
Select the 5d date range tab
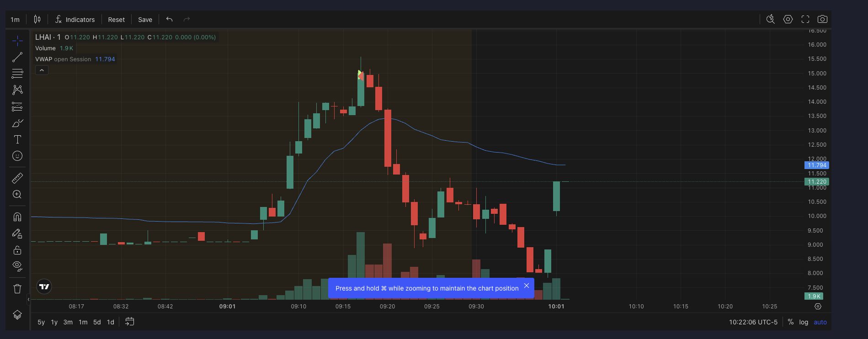pyautogui.click(x=97, y=322)
